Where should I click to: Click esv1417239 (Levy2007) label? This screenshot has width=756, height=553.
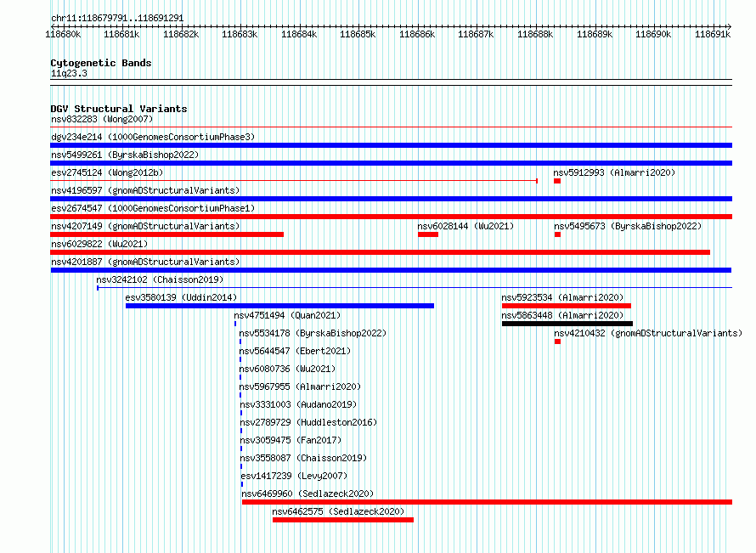point(294,476)
